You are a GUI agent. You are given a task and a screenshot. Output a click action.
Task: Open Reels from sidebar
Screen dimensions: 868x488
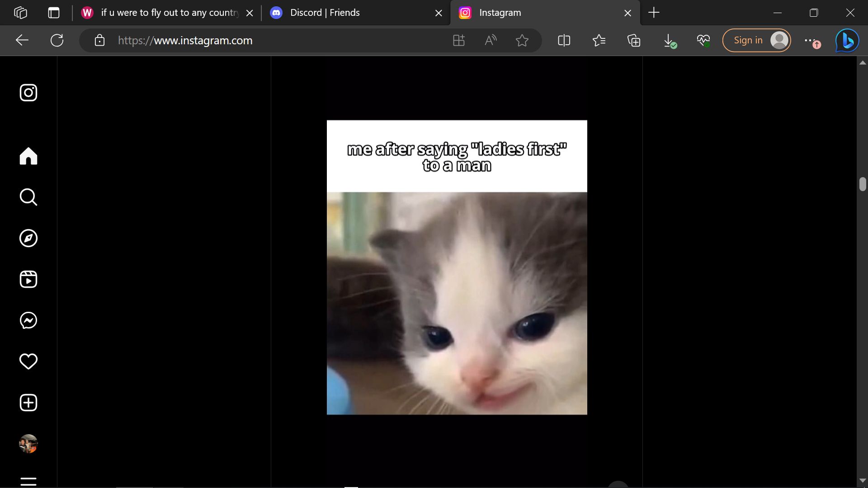[x=28, y=279]
